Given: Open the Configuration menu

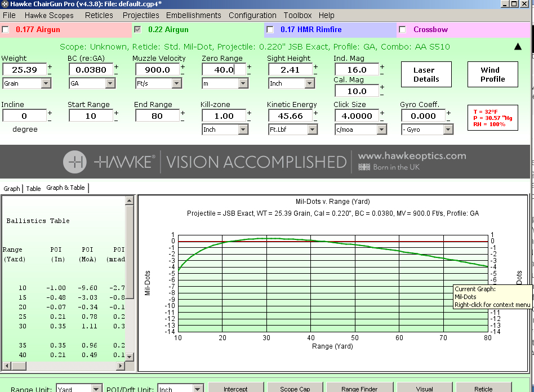Looking at the screenshot, I should click(x=252, y=15).
